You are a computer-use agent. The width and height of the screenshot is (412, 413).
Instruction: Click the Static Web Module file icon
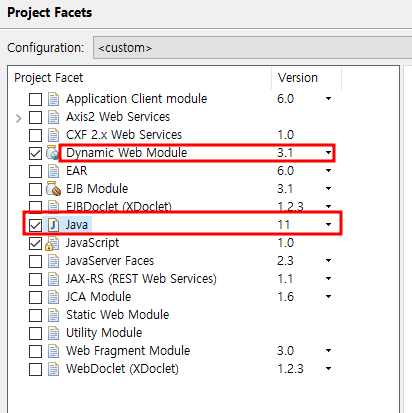click(x=53, y=315)
